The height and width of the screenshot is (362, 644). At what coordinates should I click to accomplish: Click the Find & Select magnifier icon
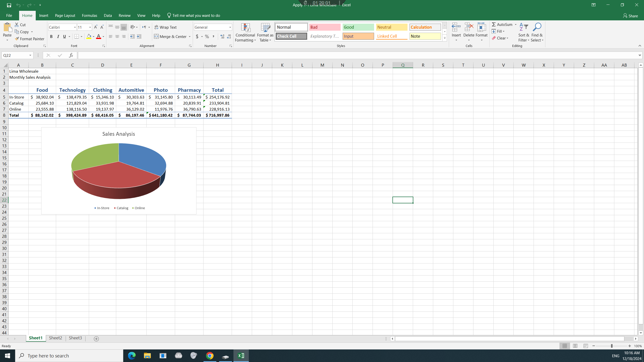tap(537, 27)
